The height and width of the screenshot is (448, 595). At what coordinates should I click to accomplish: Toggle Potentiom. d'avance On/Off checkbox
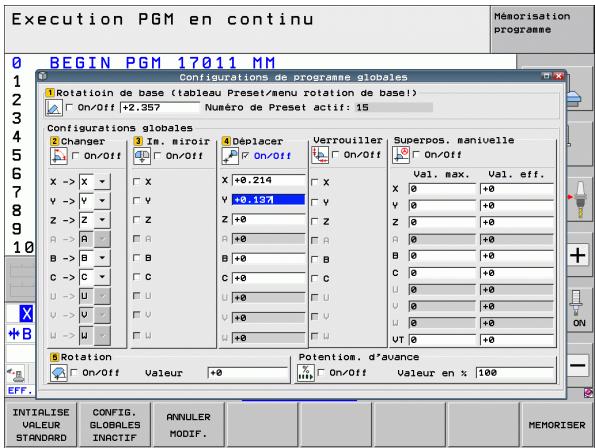point(321,373)
